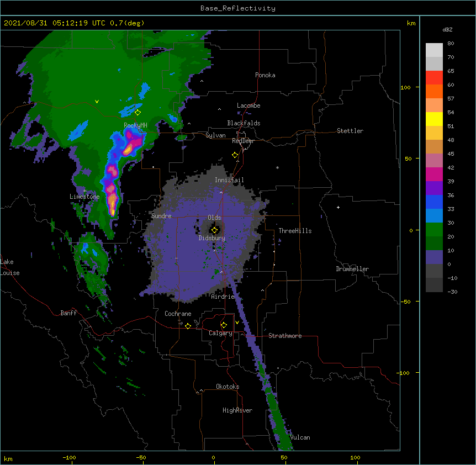Pick the yellow 51-54 dBZ legend swatch
The width and height of the screenshot is (476, 465).
(434, 119)
